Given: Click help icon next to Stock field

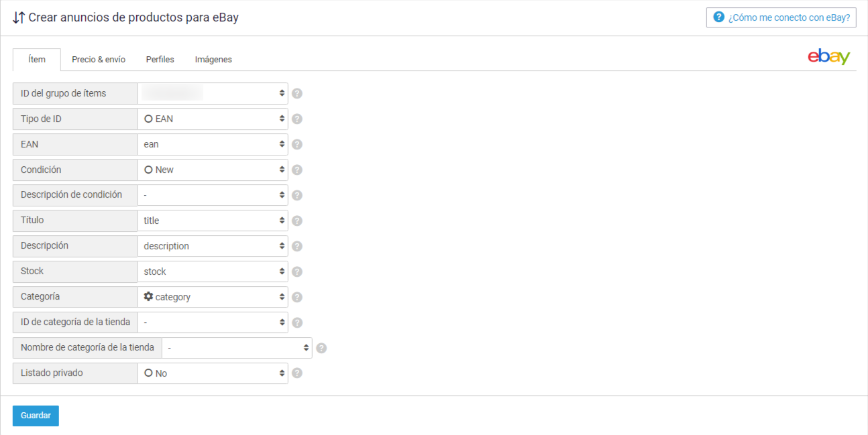Looking at the screenshot, I should (297, 271).
